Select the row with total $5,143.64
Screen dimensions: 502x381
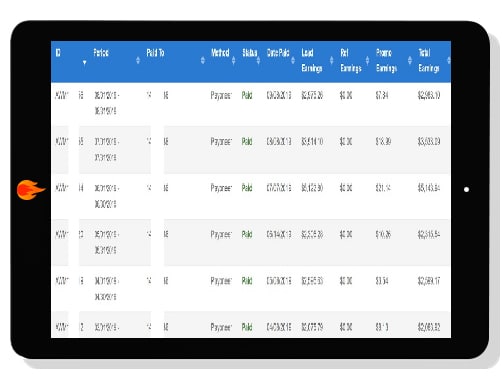pos(251,196)
